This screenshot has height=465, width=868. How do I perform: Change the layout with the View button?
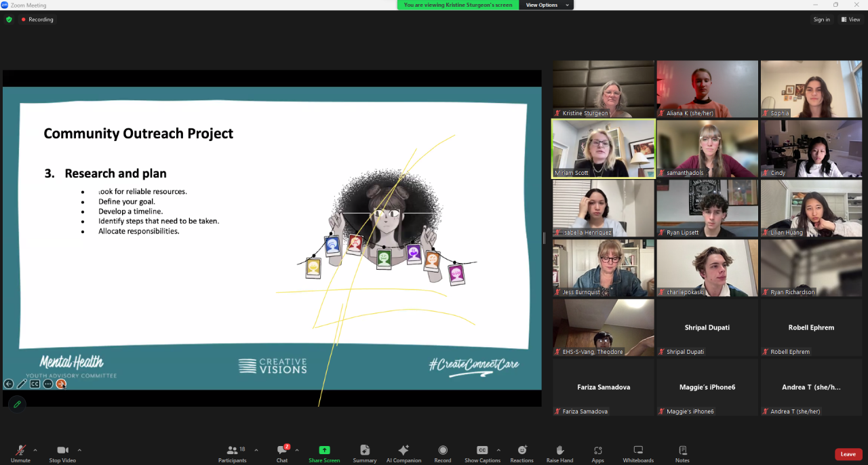(850, 20)
